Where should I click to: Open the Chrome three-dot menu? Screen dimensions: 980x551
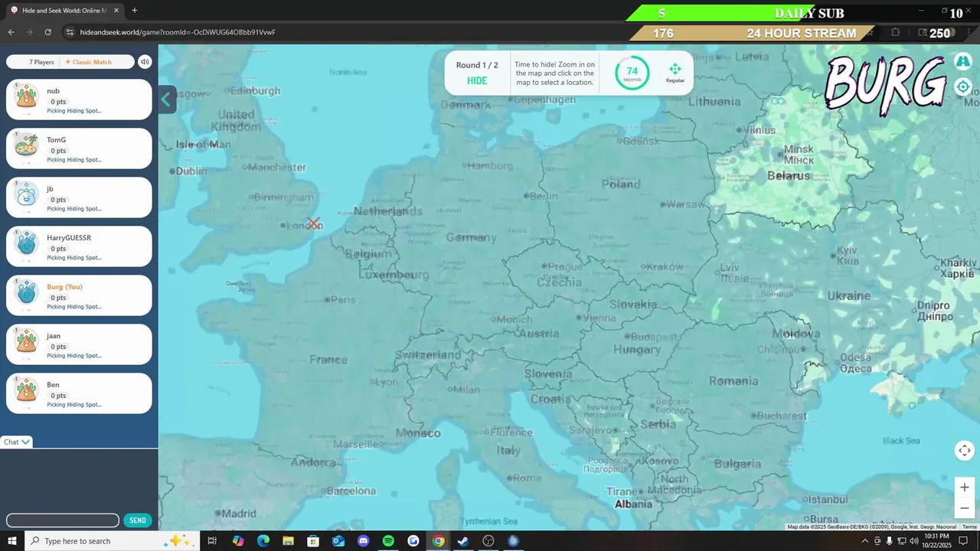(969, 32)
